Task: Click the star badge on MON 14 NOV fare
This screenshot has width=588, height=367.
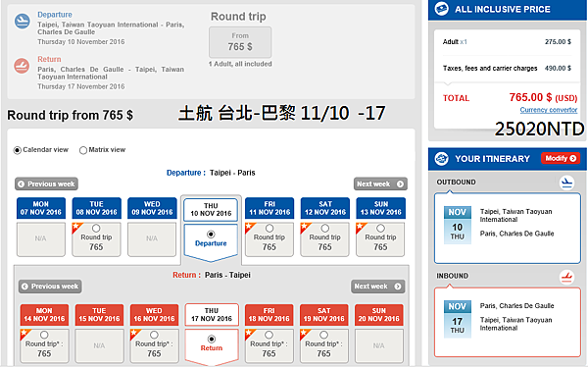Action: (25, 334)
